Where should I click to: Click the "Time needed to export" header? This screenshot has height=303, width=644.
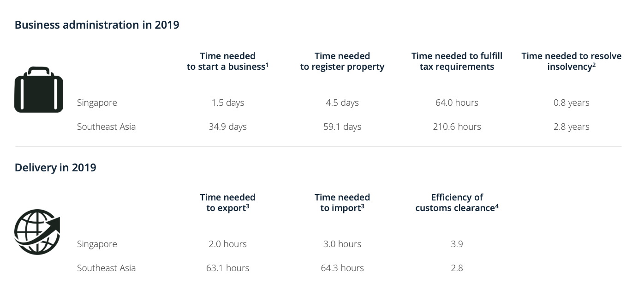pos(227,203)
